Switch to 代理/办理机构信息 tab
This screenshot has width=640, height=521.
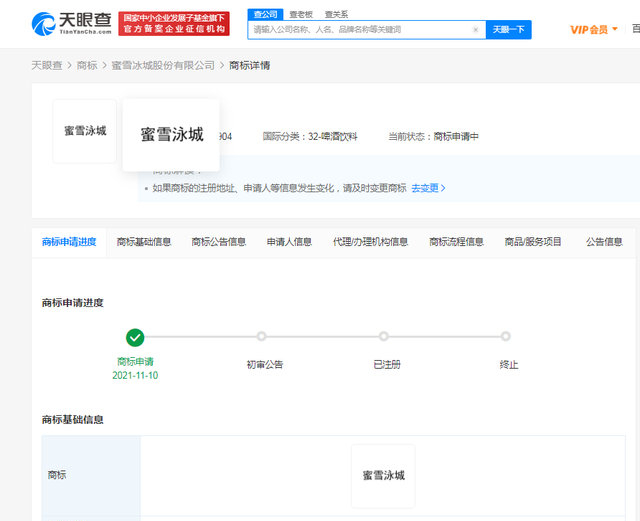click(371, 242)
